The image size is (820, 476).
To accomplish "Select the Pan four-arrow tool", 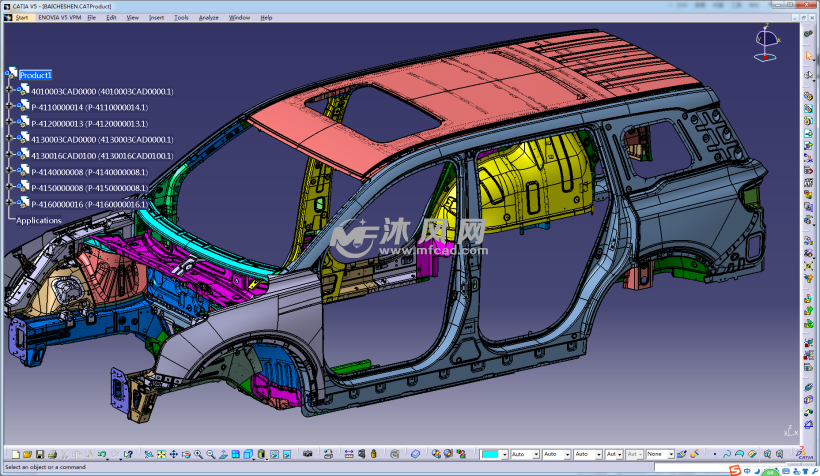I will [x=174, y=455].
